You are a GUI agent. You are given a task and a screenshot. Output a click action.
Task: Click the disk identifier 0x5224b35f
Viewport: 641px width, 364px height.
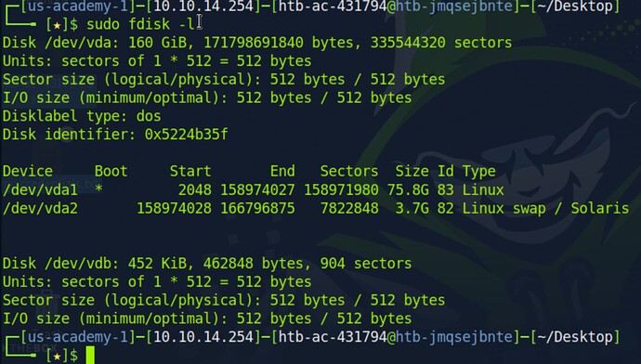pos(186,135)
